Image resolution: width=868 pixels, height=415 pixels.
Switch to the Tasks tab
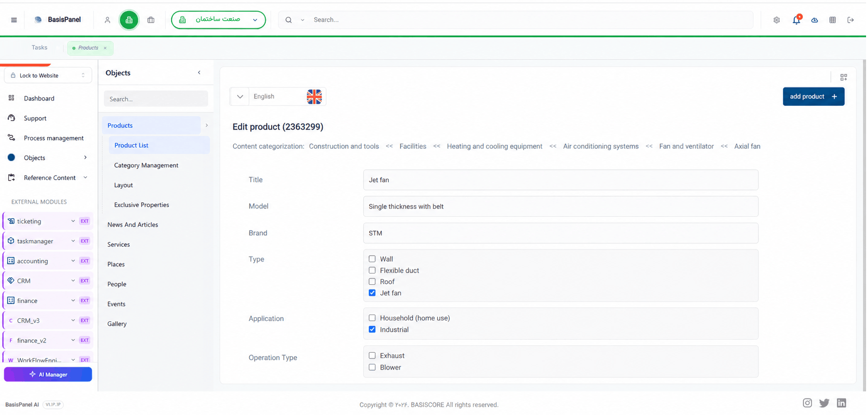click(40, 47)
